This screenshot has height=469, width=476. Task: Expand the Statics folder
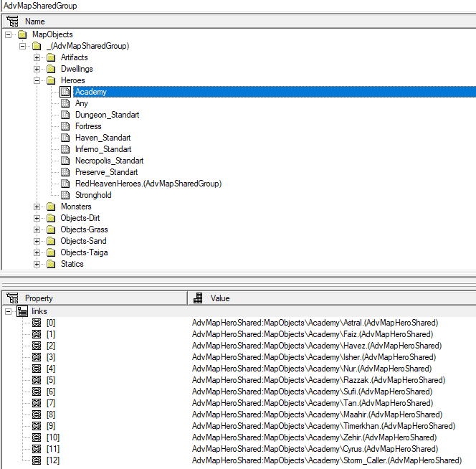click(x=37, y=265)
